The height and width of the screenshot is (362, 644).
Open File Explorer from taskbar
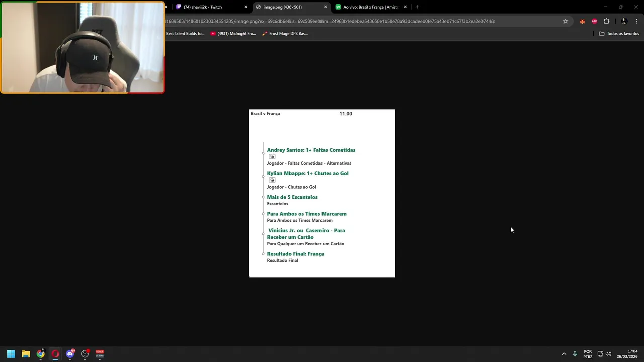[26, 354]
